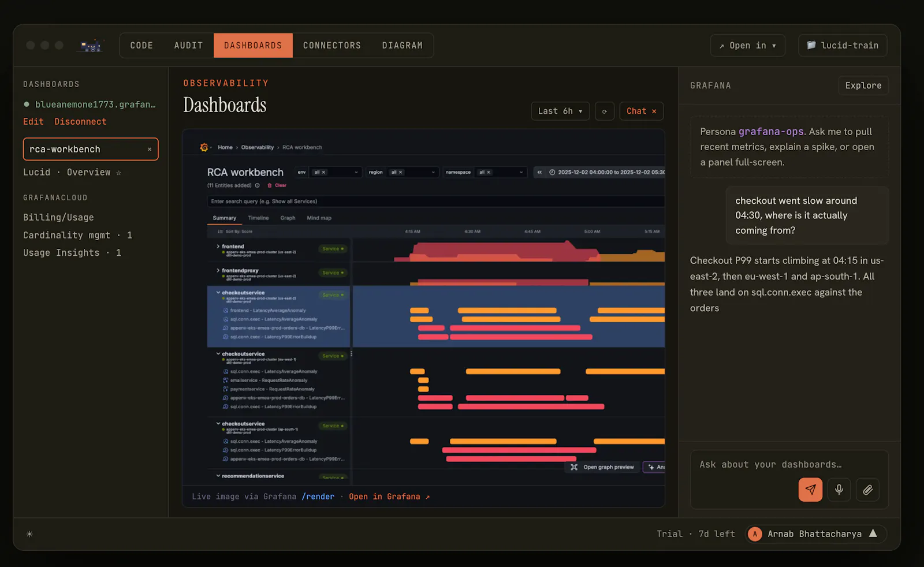Collapse the recommendationservice row
The height and width of the screenshot is (567, 924).
(x=218, y=476)
